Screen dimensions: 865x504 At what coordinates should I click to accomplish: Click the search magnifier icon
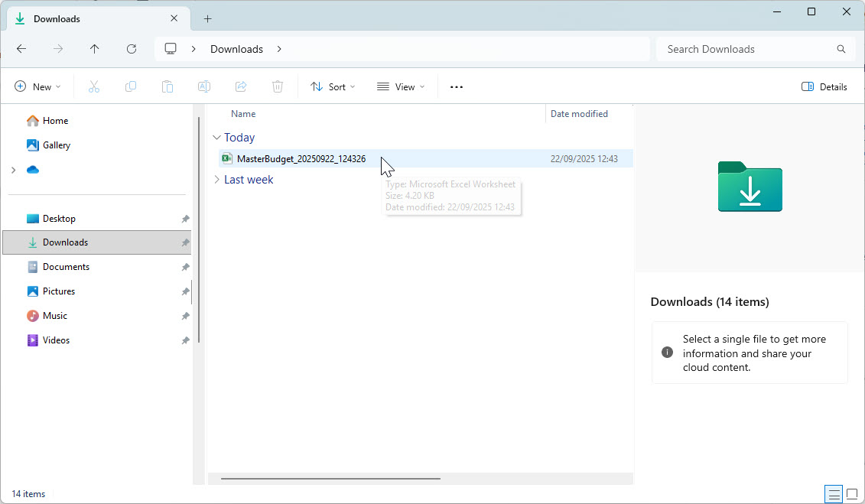[x=841, y=49]
